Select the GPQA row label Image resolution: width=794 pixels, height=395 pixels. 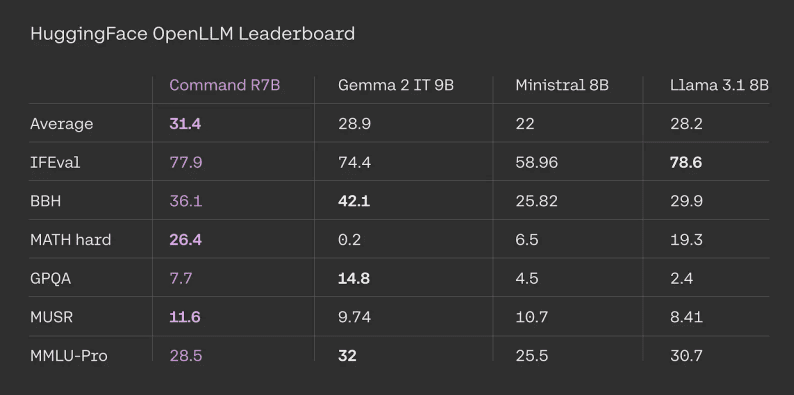pos(51,279)
